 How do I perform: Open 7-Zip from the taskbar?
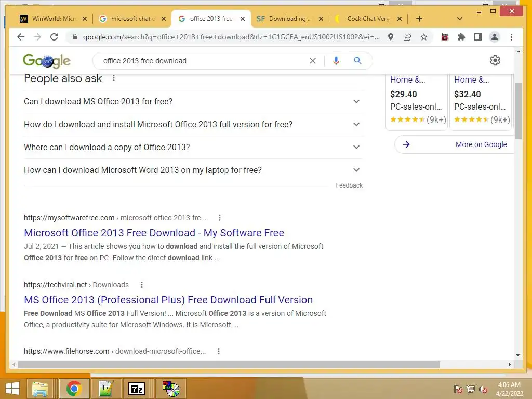coord(137,389)
